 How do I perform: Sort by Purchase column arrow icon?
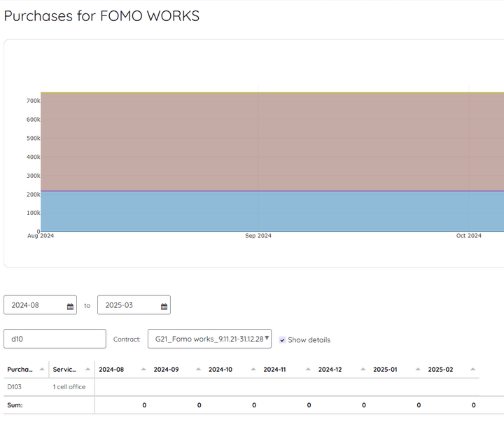(42, 370)
